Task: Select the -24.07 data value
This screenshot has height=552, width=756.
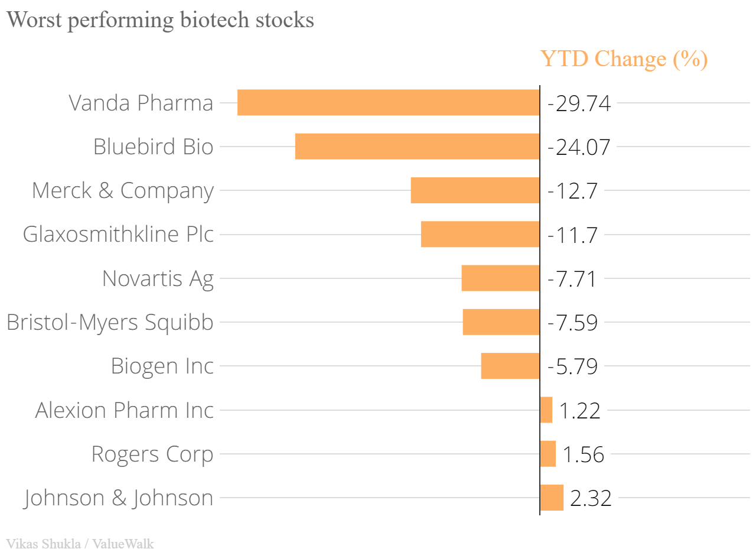Action: tap(579, 147)
